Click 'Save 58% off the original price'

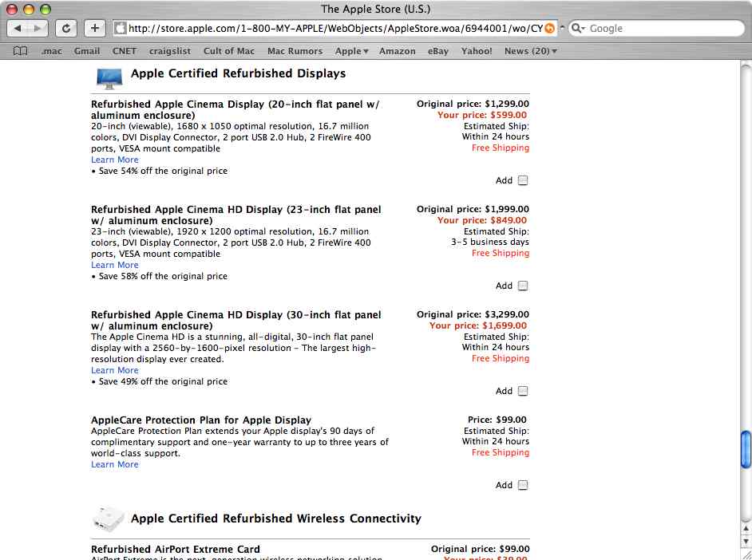point(163,276)
